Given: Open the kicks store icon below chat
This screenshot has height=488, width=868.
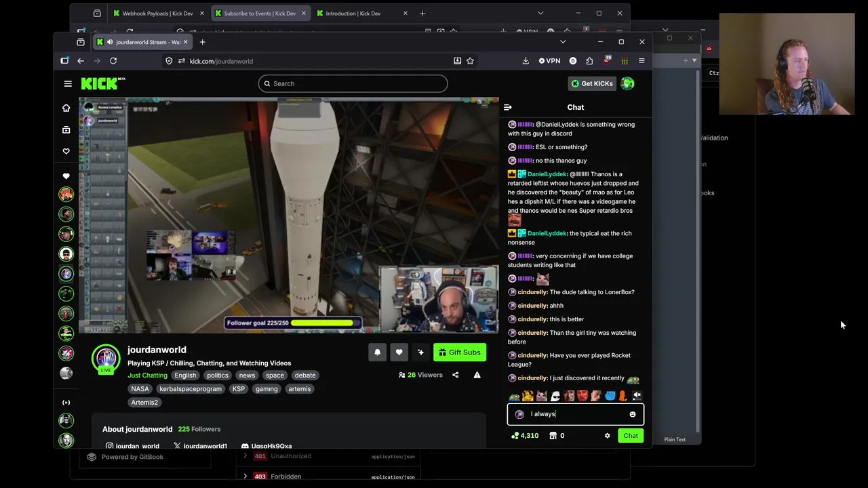Looking at the screenshot, I should point(553,436).
